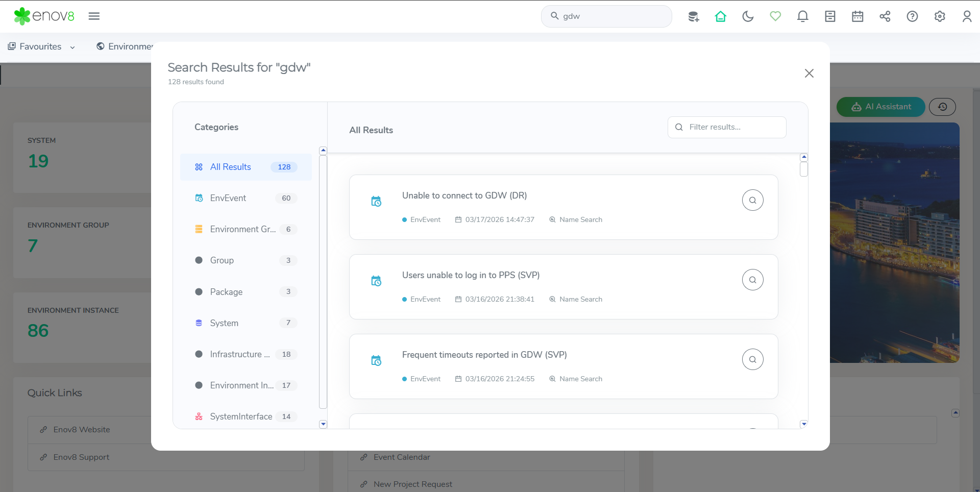Open the calendar icon in header
980x492 pixels.
click(857, 16)
